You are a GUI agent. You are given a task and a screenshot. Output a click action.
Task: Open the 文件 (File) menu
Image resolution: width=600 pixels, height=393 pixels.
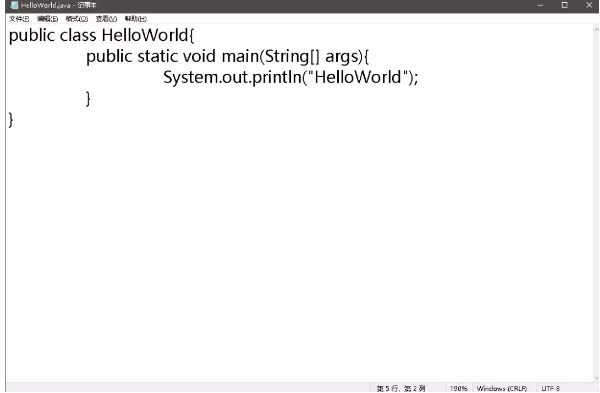pos(19,18)
